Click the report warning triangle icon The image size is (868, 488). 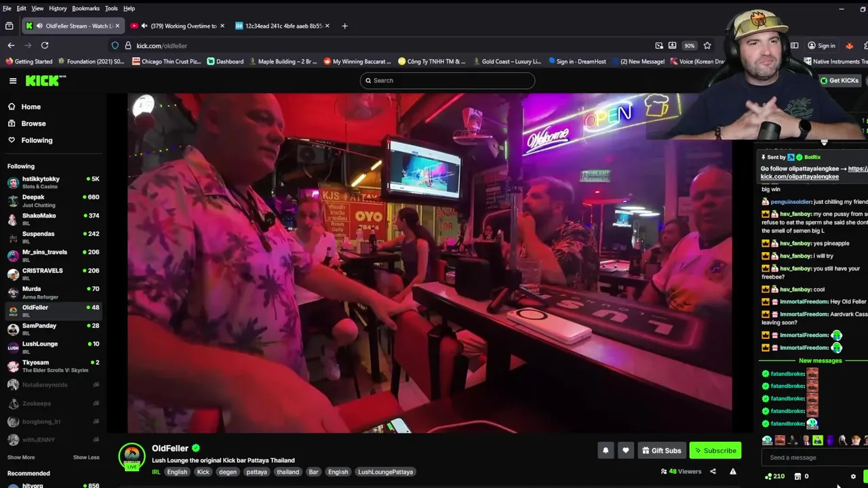tap(733, 472)
